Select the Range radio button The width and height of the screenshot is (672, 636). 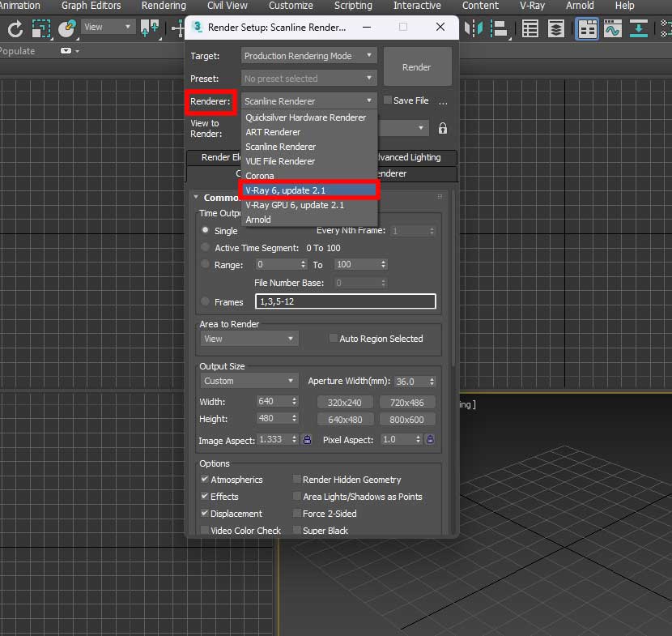pos(206,264)
